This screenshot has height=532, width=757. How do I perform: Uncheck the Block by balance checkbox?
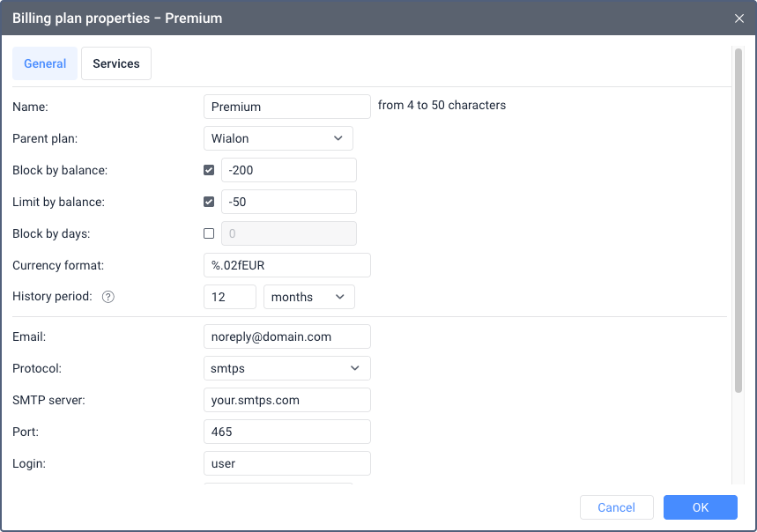point(209,170)
